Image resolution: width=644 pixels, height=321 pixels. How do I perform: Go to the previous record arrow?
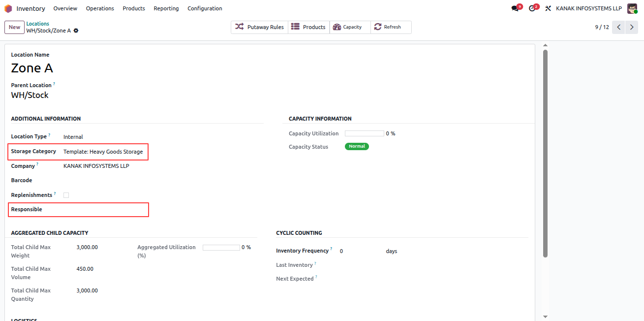pyautogui.click(x=619, y=27)
